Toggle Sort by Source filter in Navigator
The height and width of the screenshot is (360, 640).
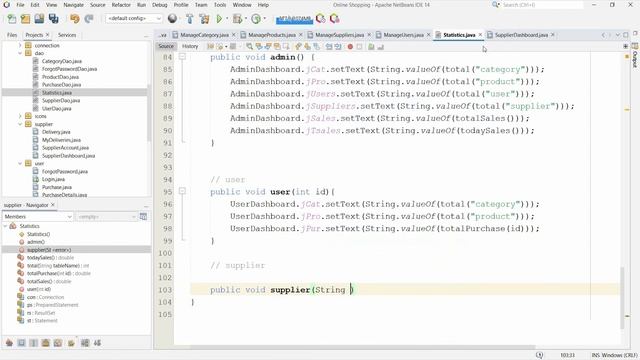(97, 343)
